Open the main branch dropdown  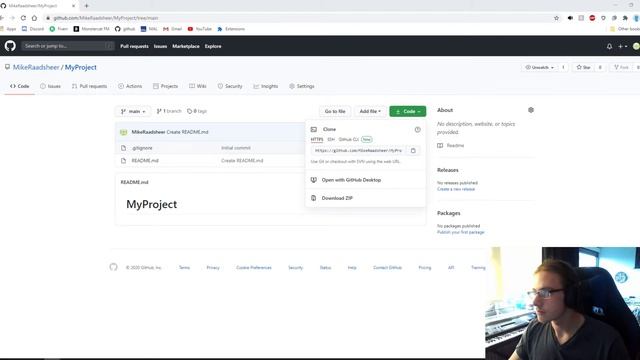click(x=133, y=111)
